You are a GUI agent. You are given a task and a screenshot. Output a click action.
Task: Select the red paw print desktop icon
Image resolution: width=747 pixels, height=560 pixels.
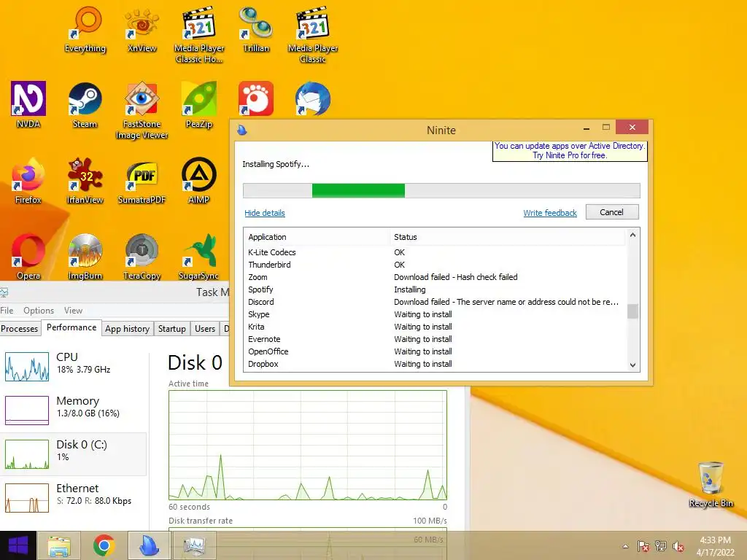(256, 98)
